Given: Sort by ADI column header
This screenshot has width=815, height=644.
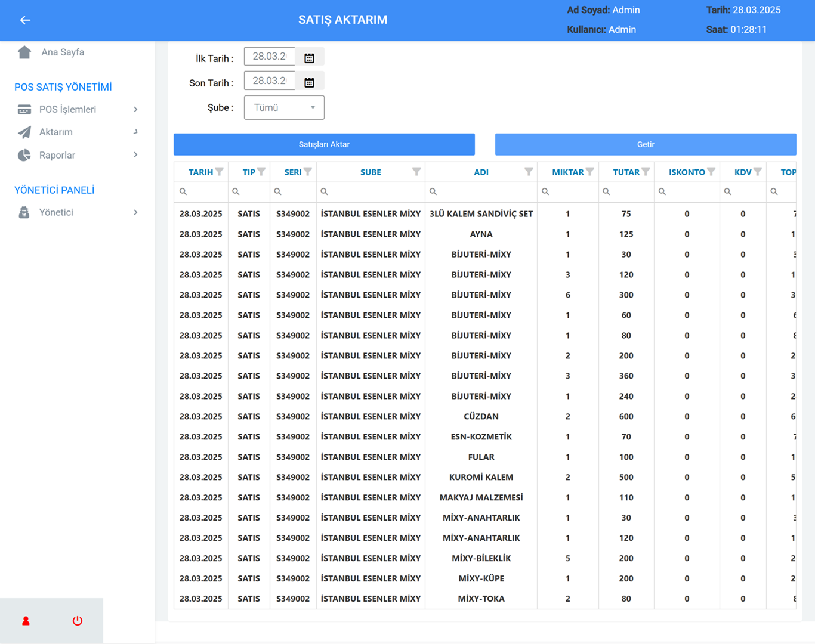Looking at the screenshot, I should (481, 172).
